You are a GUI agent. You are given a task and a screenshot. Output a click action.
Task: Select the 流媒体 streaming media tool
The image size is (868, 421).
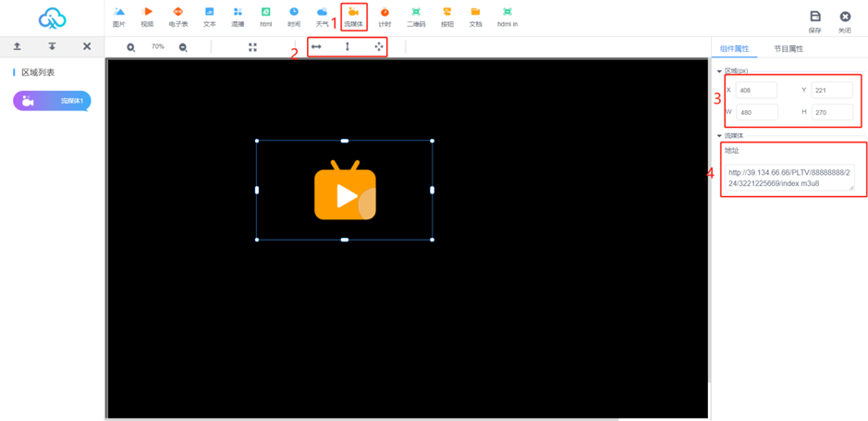(x=353, y=17)
